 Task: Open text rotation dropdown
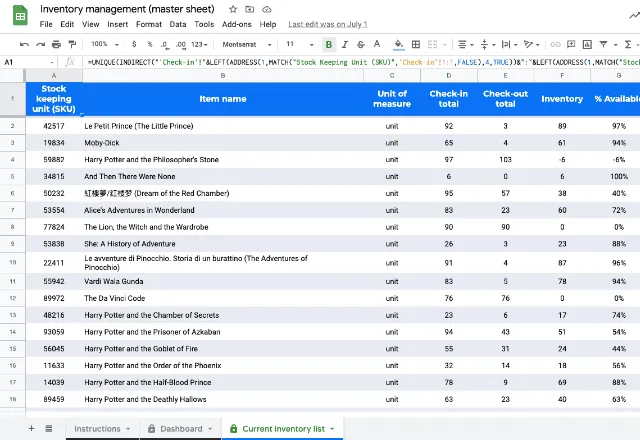pyautogui.click(x=531, y=44)
